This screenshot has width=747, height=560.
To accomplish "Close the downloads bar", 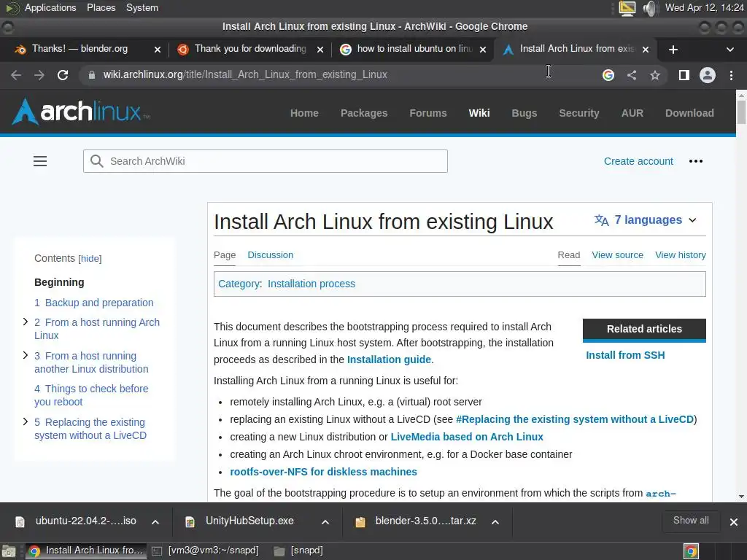I will click(x=734, y=522).
